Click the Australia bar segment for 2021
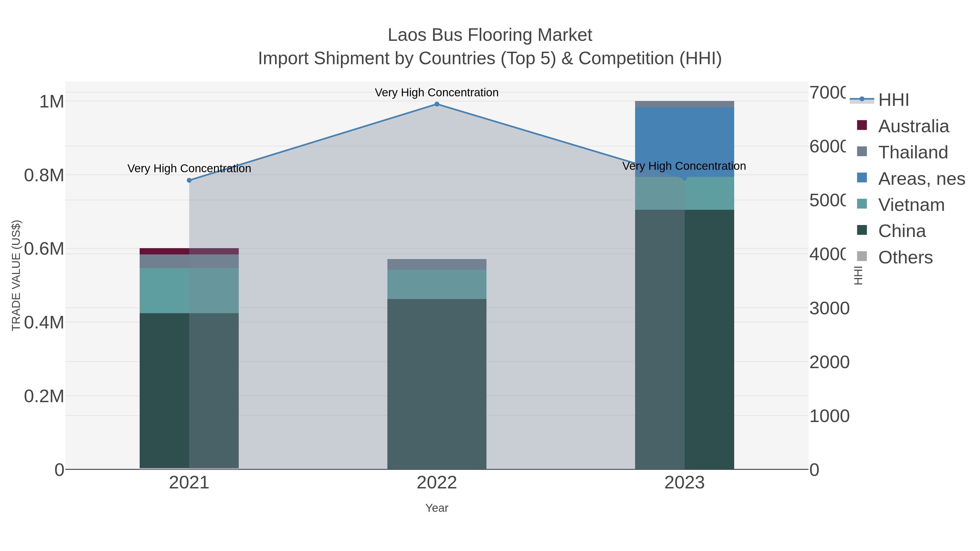The height and width of the screenshot is (551, 980). (x=189, y=251)
